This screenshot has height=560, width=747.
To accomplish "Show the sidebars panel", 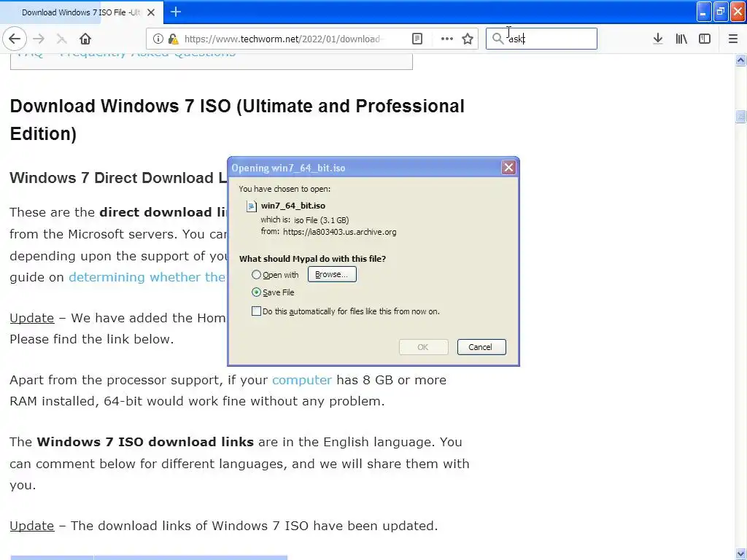I will pyautogui.click(x=705, y=39).
